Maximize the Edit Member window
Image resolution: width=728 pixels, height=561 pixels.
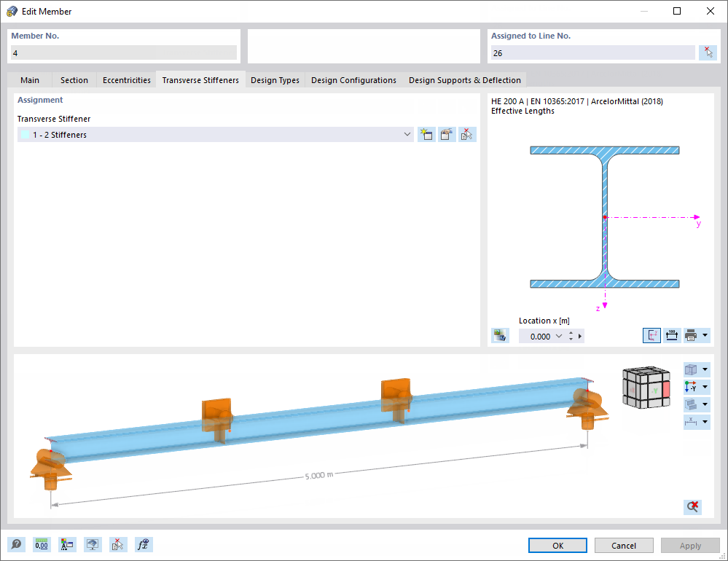[x=677, y=11]
